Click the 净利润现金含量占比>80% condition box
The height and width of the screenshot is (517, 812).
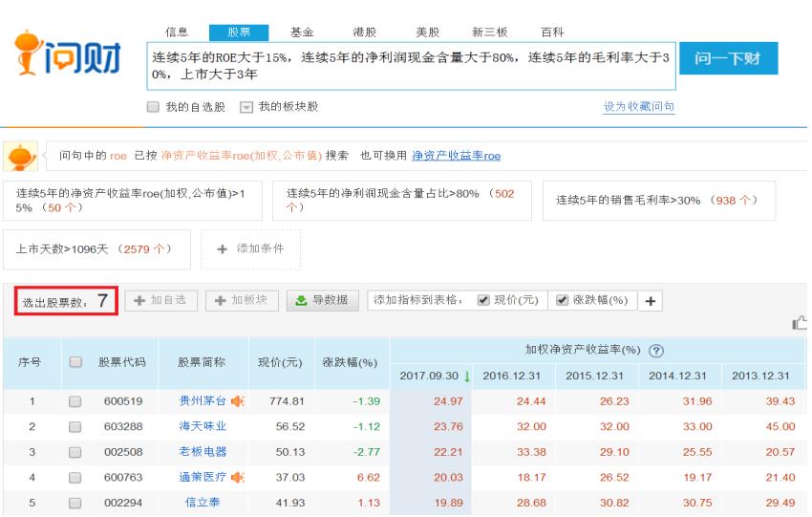(402, 201)
